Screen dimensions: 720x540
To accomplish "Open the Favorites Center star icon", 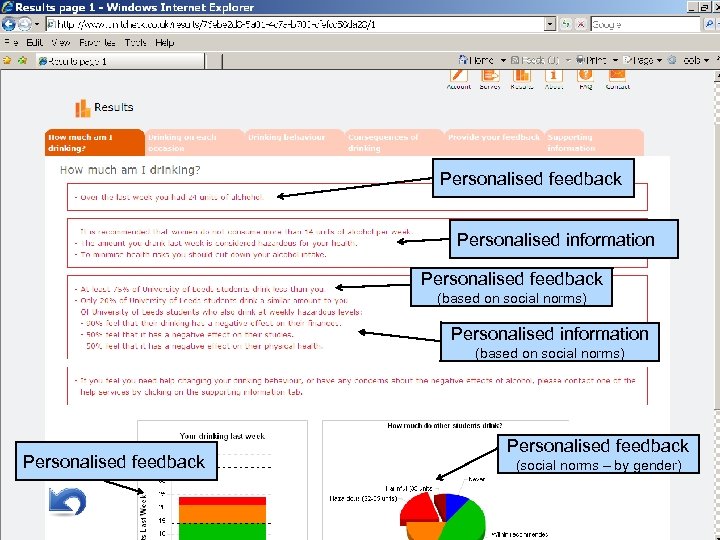I will (x=7, y=61).
